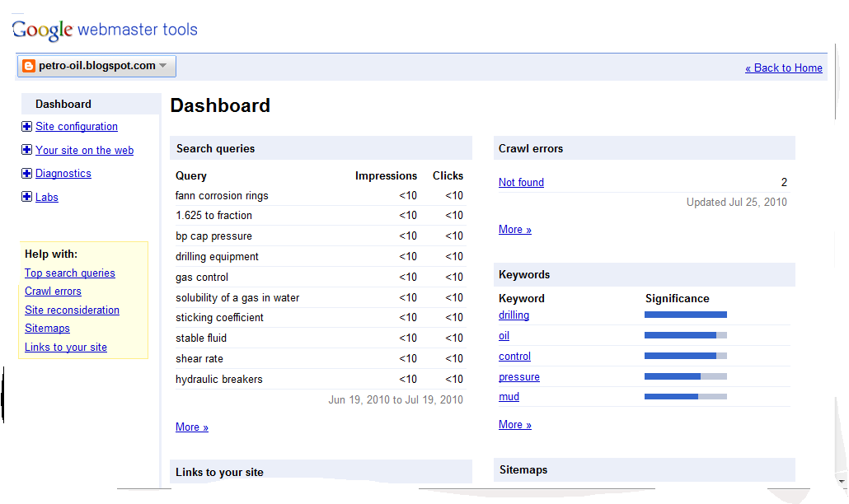Open the 'drilling' keyword link
The image size is (849, 504).
514,315
